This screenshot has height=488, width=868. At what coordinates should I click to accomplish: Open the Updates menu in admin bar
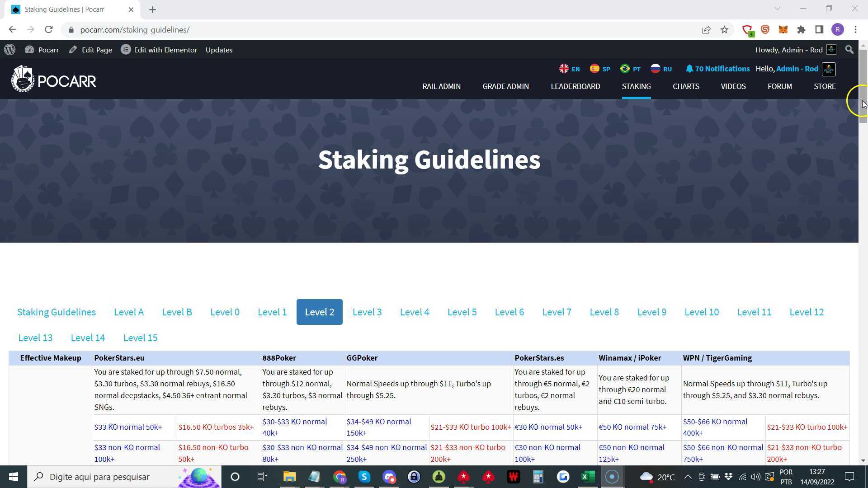pyautogui.click(x=219, y=50)
